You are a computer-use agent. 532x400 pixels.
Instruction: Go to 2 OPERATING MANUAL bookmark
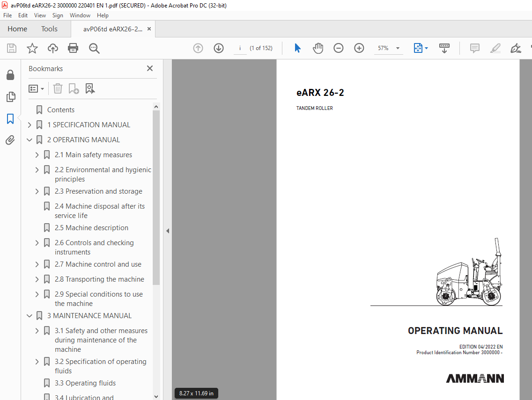(x=83, y=140)
